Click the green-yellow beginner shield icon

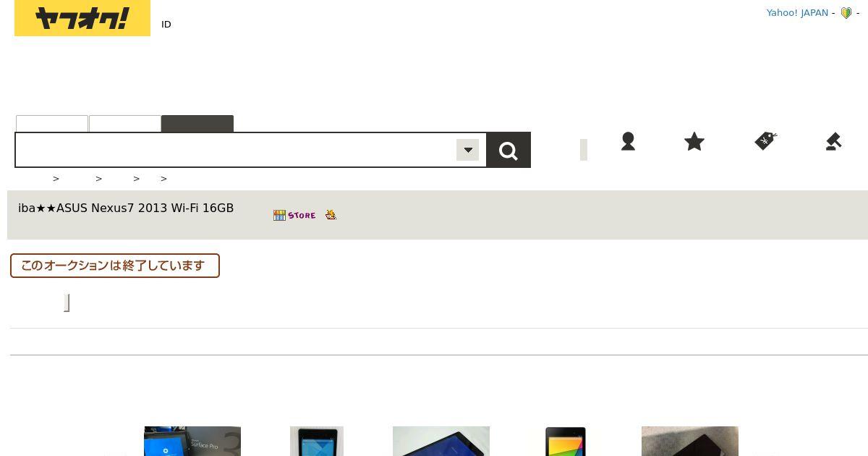pos(846,13)
